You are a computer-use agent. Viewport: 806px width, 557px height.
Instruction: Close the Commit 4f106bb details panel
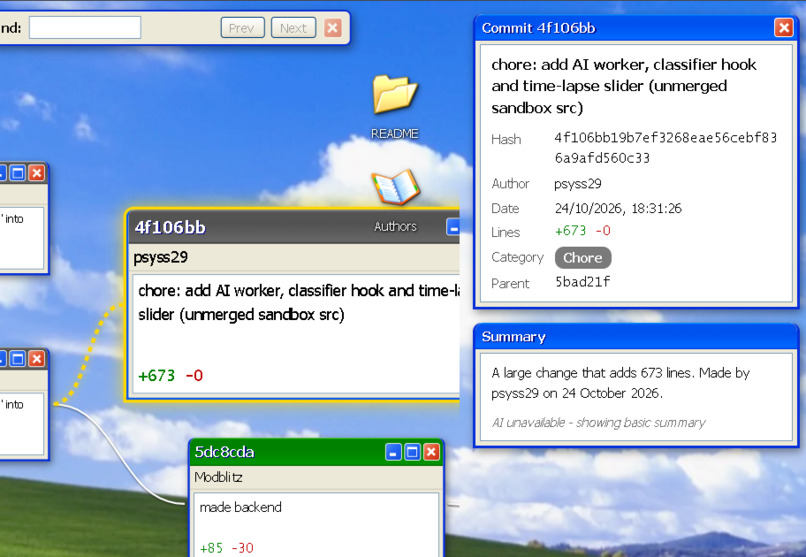(783, 28)
